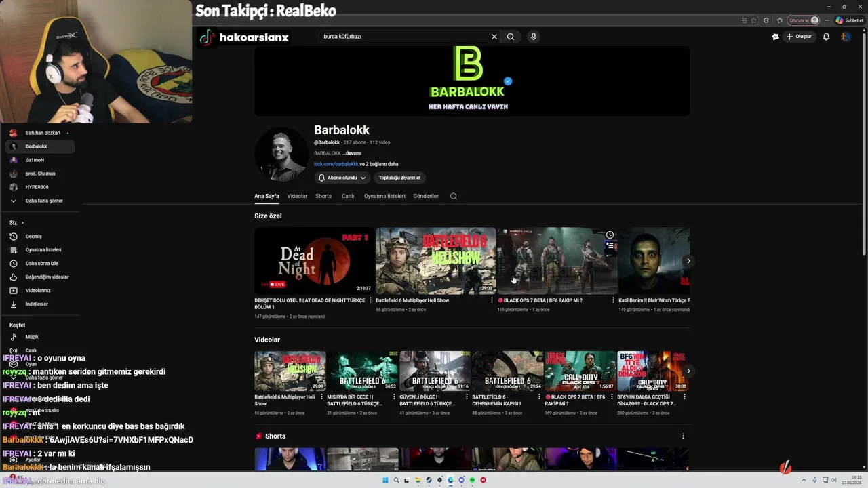
Task: Open Shorts section three-dot menu
Action: 683,436
